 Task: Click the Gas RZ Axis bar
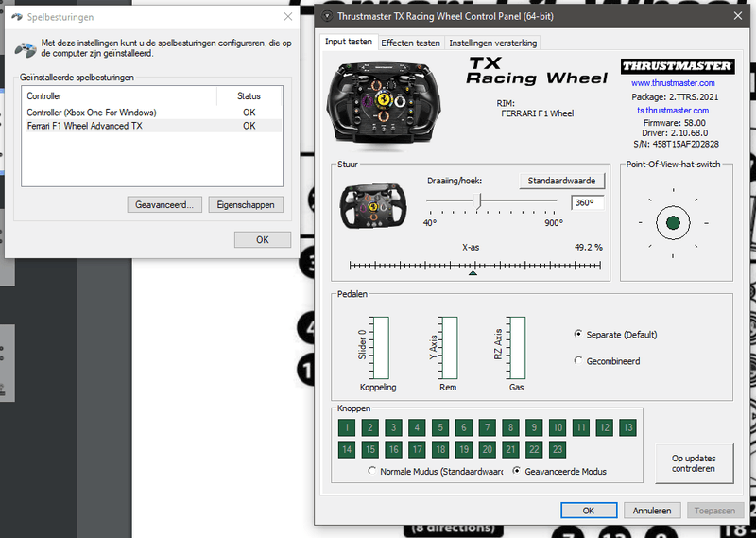(518, 348)
